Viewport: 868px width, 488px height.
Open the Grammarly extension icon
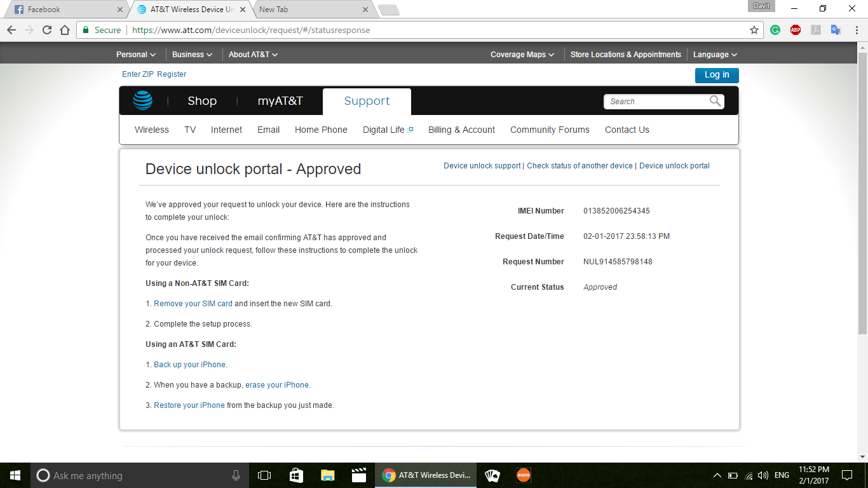775,30
